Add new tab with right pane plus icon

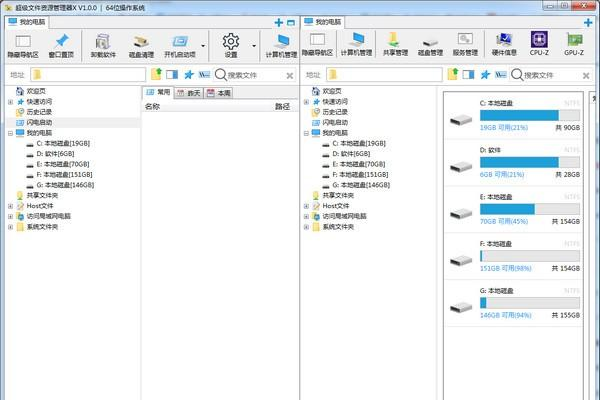coord(588,23)
